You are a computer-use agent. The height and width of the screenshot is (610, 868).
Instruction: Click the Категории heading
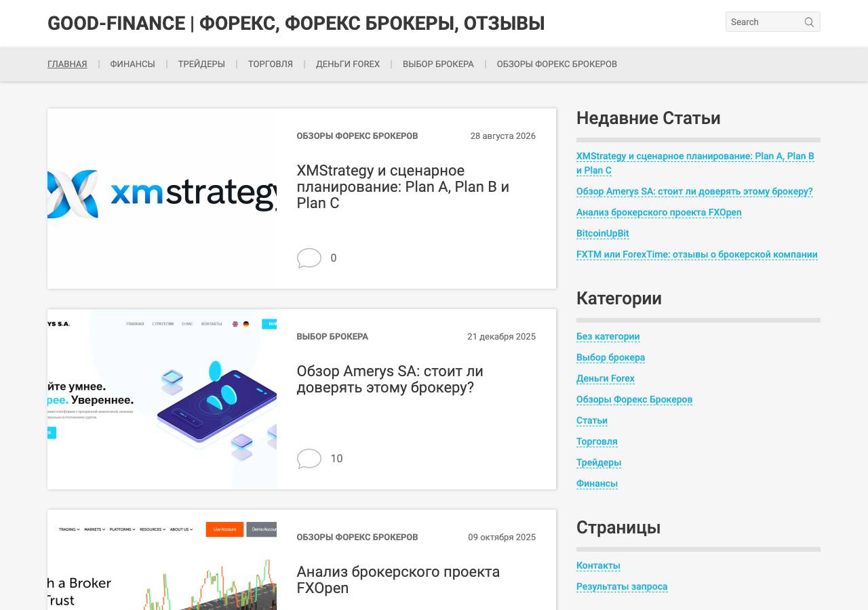click(x=619, y=298)
